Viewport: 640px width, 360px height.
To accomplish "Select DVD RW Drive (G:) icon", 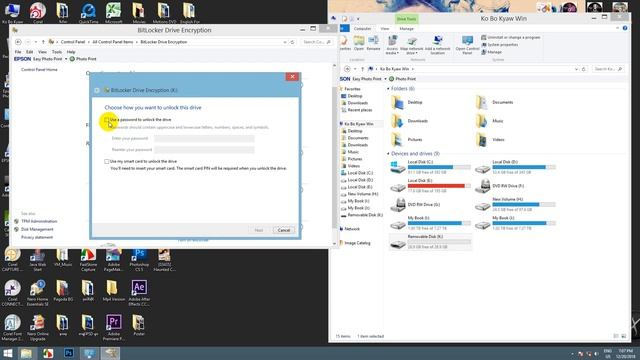I will click(x=398, y=204).
